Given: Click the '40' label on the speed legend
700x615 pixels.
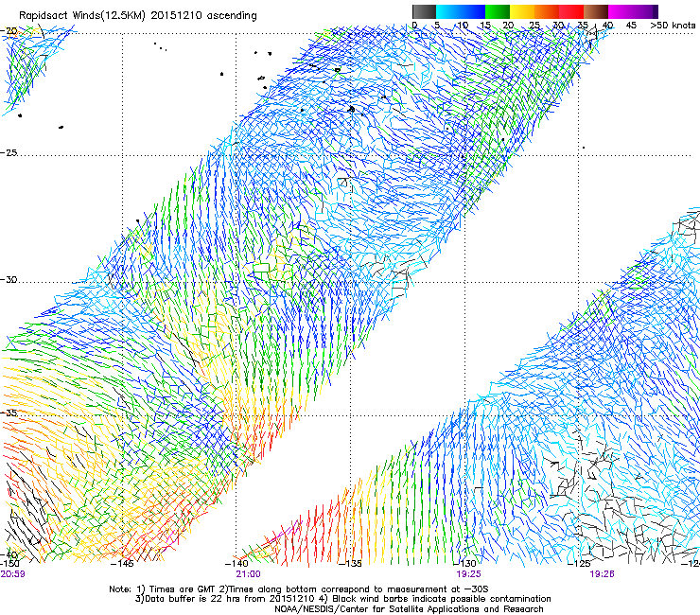Looking at the screenshot, I should click(607, 26).
